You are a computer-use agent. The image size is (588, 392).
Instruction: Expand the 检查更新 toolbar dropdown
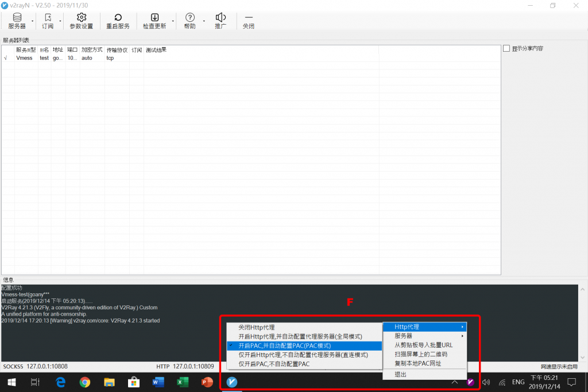point(172,21)
